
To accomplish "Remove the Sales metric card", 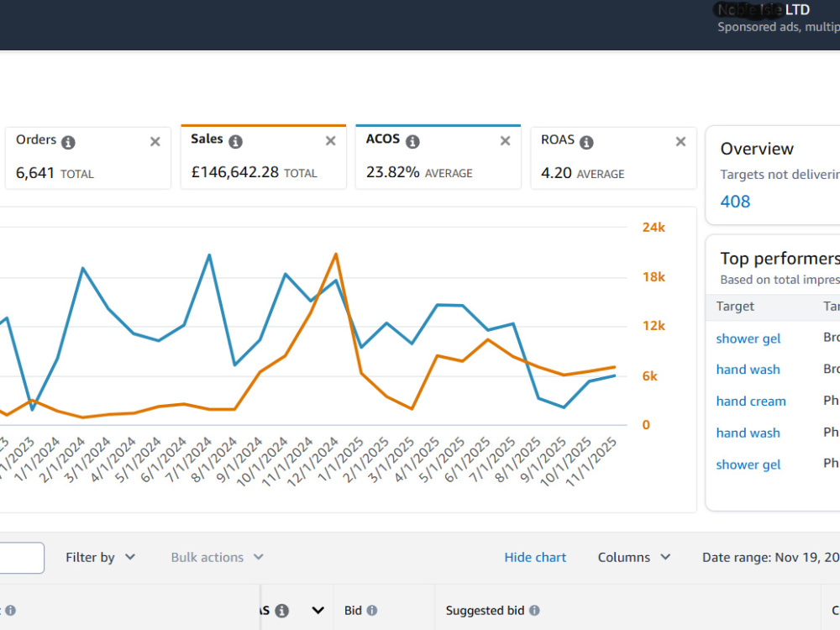I will (330, 141).
